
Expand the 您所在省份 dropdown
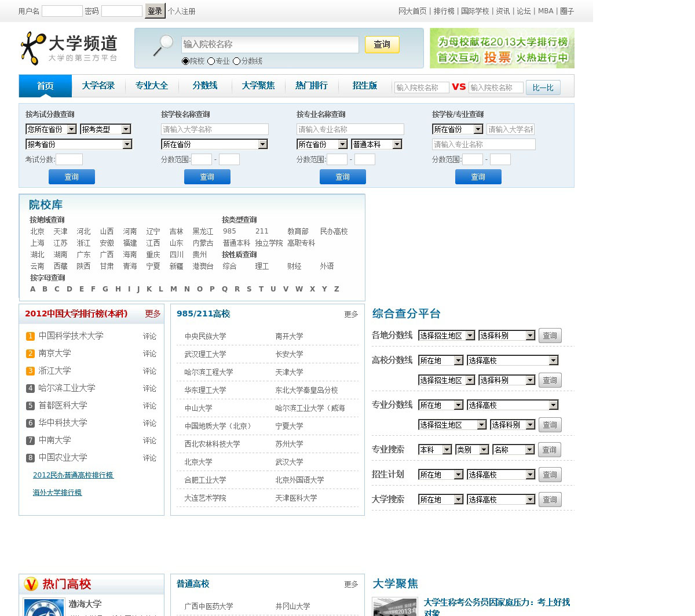click(51, 129)
